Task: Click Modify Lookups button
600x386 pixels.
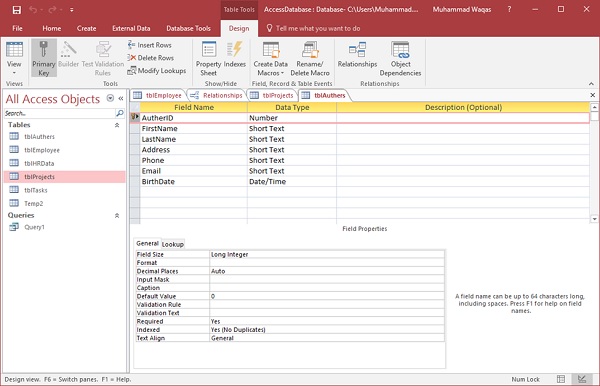Action: click(157, 70)
